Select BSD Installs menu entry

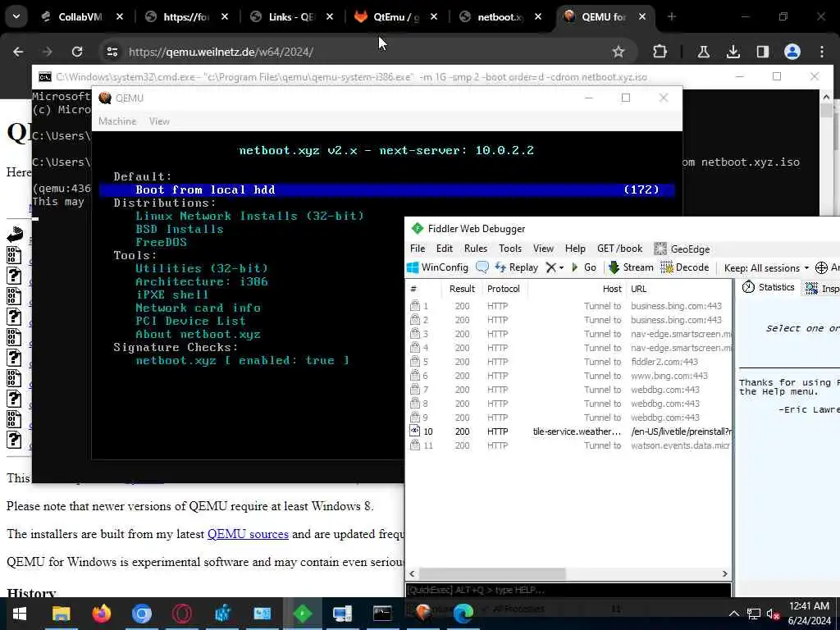[x=180, y=229]
